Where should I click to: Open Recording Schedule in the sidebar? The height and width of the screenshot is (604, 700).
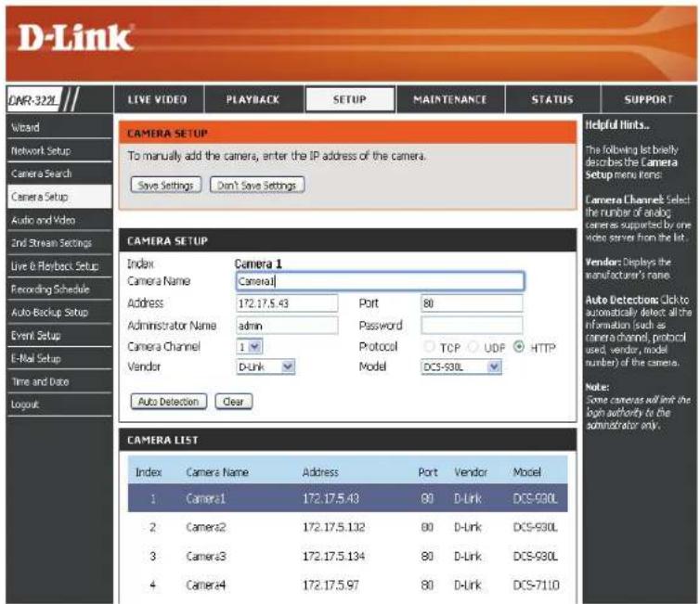click(x=59, y=289)
